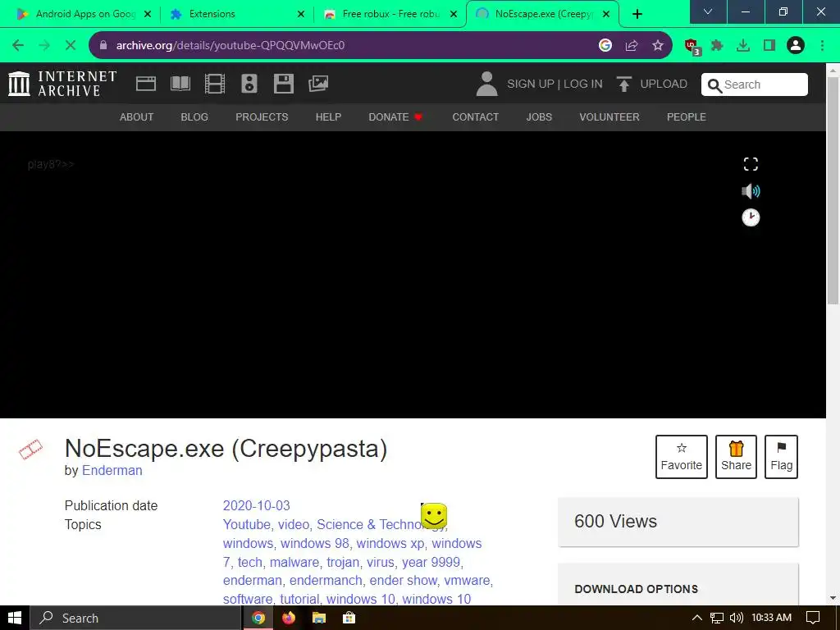Open the Chrome three-dot menu
The height and width of the screenshot is (630, 840).
click(x=822, y=46)
